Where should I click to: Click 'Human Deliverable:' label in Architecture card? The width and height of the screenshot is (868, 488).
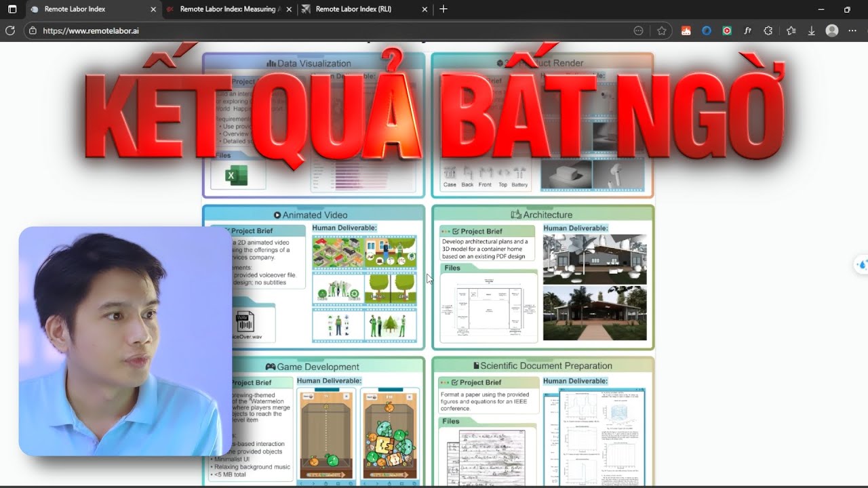[576, 228]
